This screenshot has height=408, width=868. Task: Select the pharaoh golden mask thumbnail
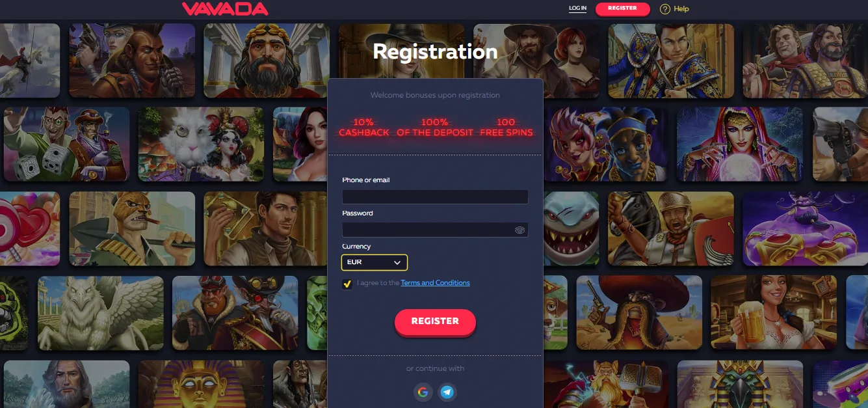tap(201, 384)
